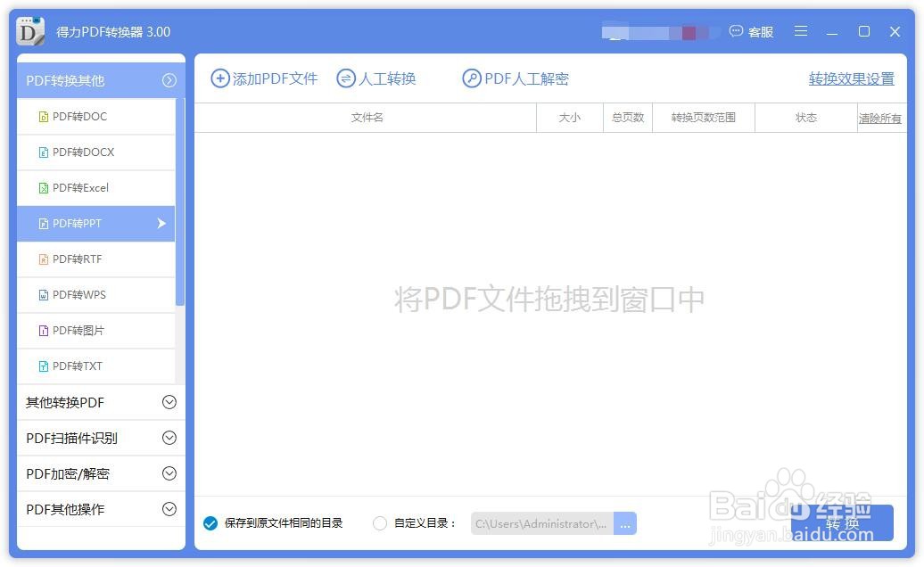Click the 转换页数范围 column header
Screen dimensions: 924x567
pos(704,118)
